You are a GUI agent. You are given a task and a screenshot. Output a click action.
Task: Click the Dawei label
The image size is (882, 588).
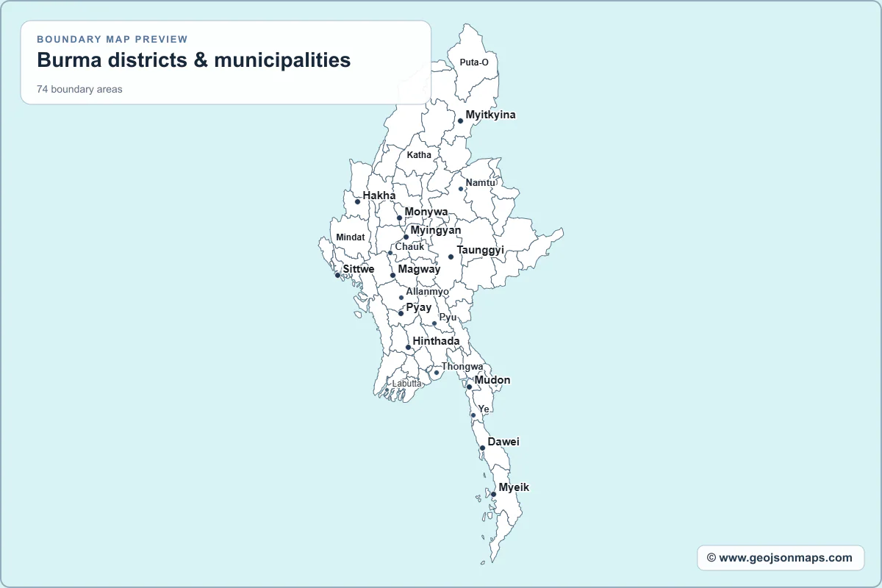(503, 442)
